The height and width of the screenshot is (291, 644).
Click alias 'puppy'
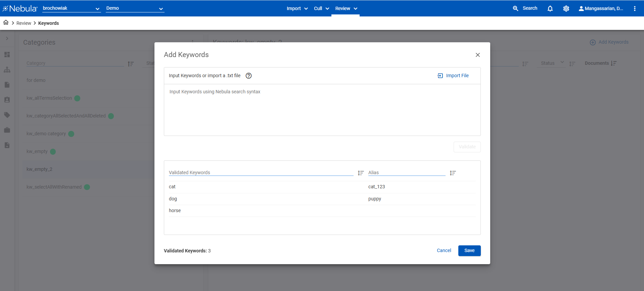(x=375, y=199)
